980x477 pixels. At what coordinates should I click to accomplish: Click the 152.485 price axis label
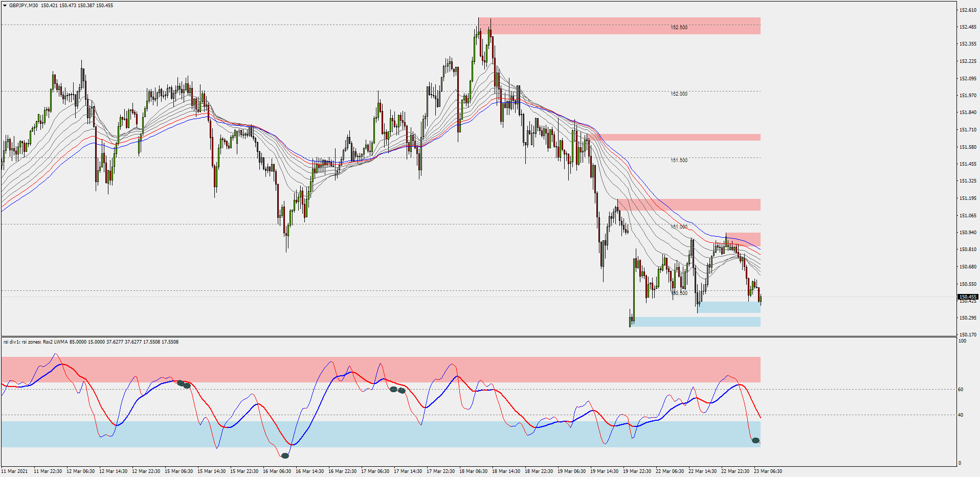[x=968, y=27]
